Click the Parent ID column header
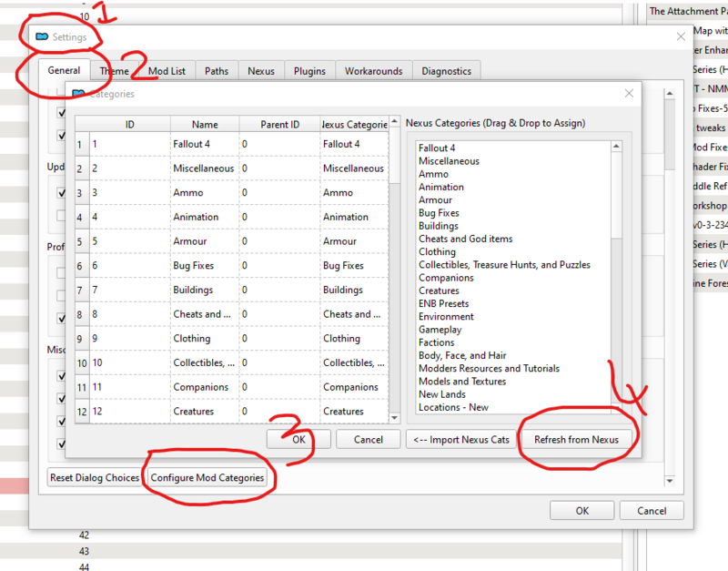 [x=279, y=125]
